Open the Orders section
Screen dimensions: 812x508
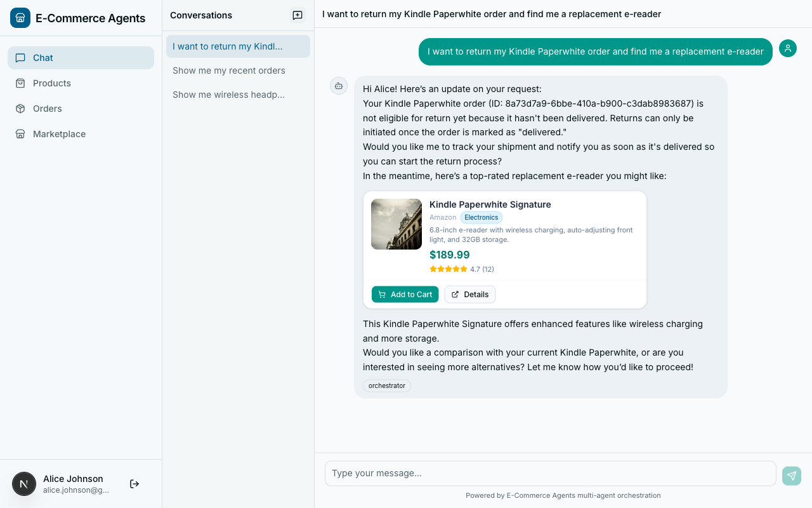(x=46, y=109)
